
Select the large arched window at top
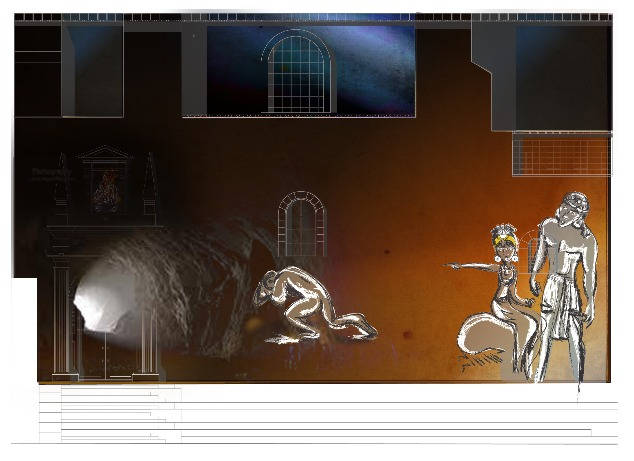[x=297, y=72]
